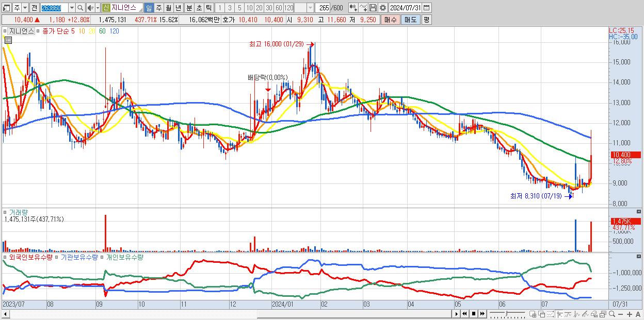The width and height of the screenshot is (644, 320).
Task: Click the 20 moving average yellow label
Action: coord(92,31)
